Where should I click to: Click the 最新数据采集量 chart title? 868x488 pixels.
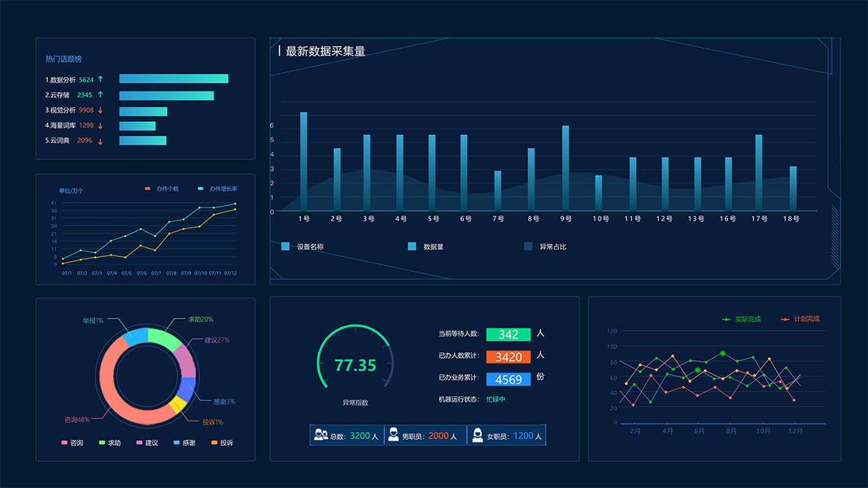click(325, 51)
